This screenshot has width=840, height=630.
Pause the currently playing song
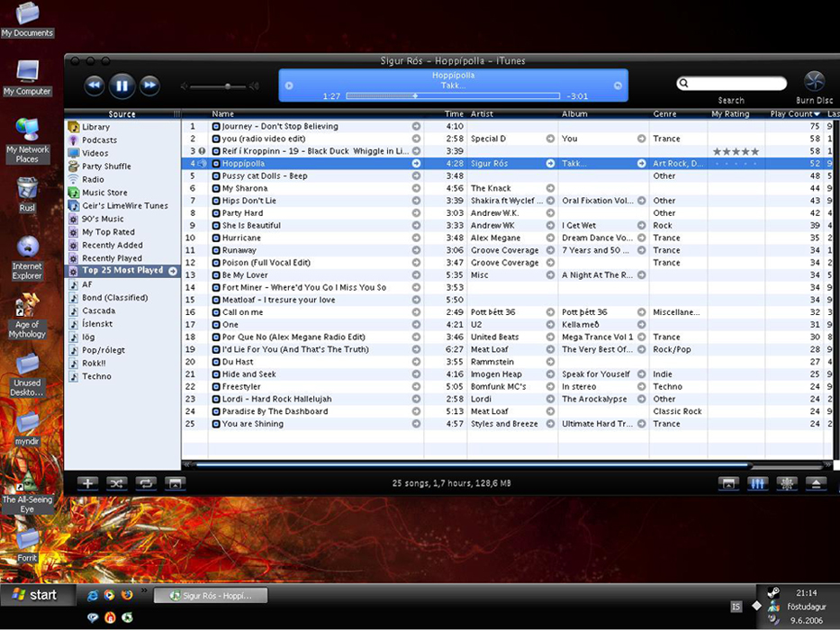click(x=122, y=85)
